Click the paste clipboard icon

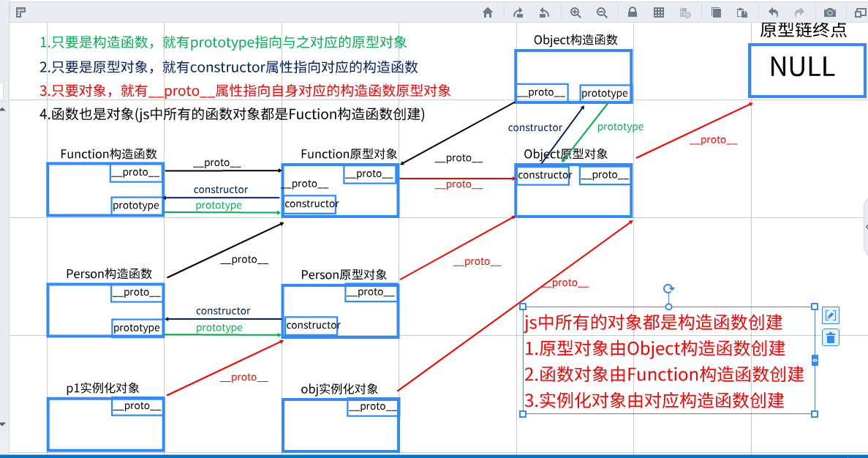(742, 12)
